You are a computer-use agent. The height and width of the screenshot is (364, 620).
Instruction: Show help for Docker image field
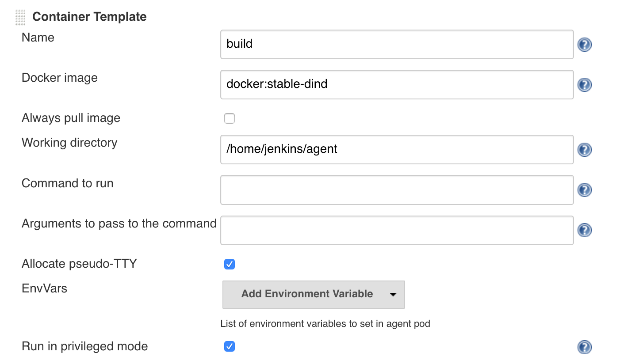click(x=584, y=85)
